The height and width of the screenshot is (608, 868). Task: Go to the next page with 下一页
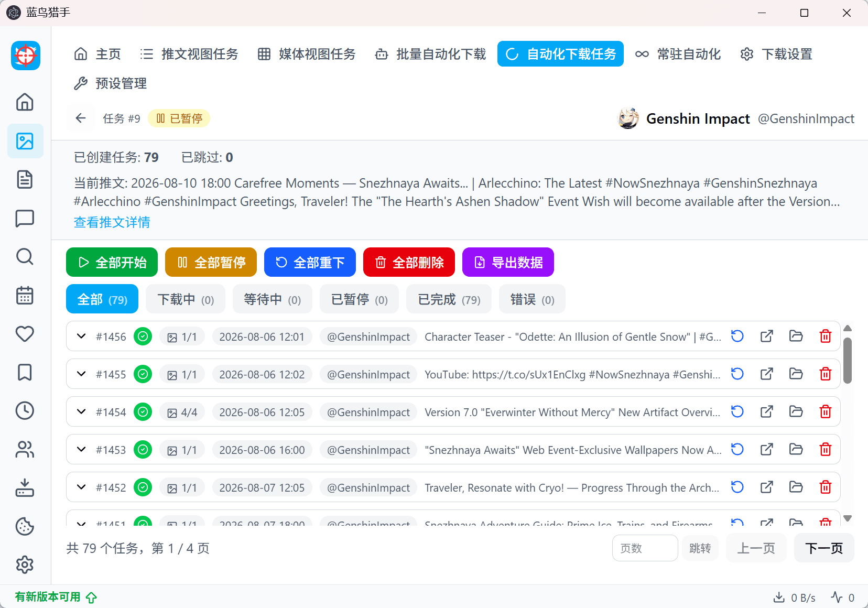pyautogui.click(x=824, y=548)
